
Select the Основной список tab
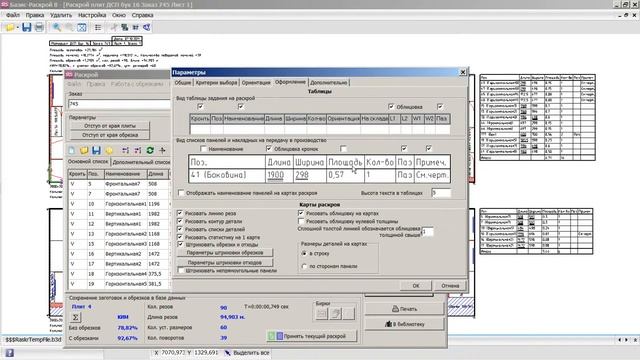pyautogui.click(x=88, y=162)
